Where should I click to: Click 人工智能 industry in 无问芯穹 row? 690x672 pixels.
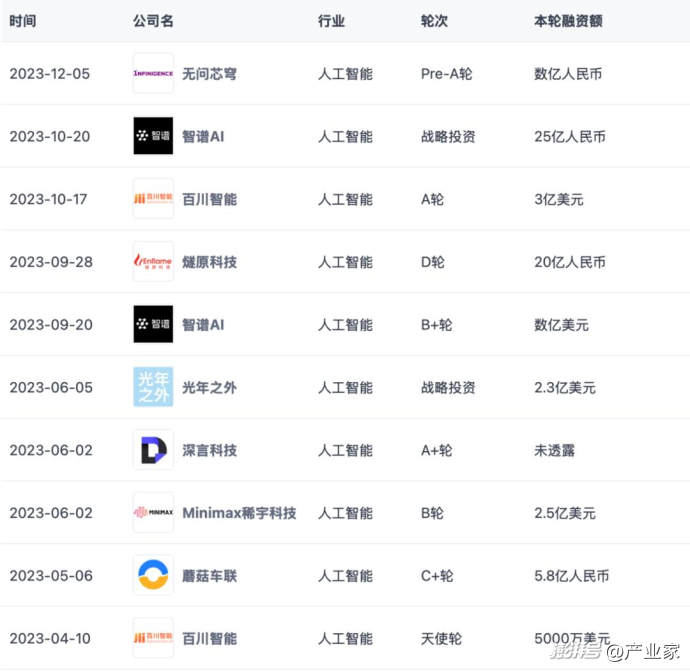(345, 74)
